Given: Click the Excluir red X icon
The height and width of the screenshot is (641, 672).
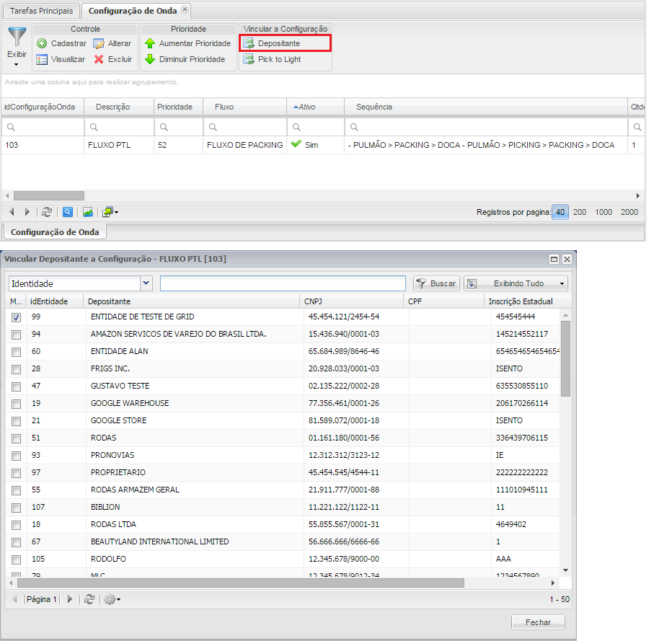Looking at the screenshot, I should click(x=100, y=59).
